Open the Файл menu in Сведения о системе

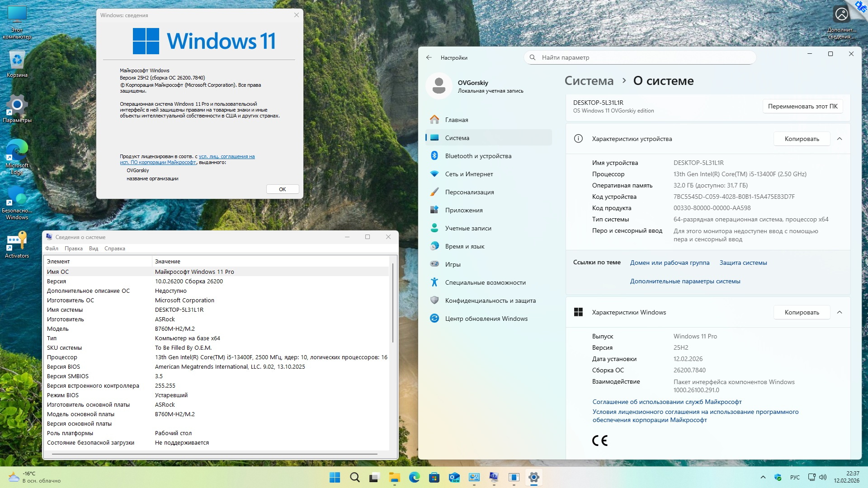(x=52, y=249)
